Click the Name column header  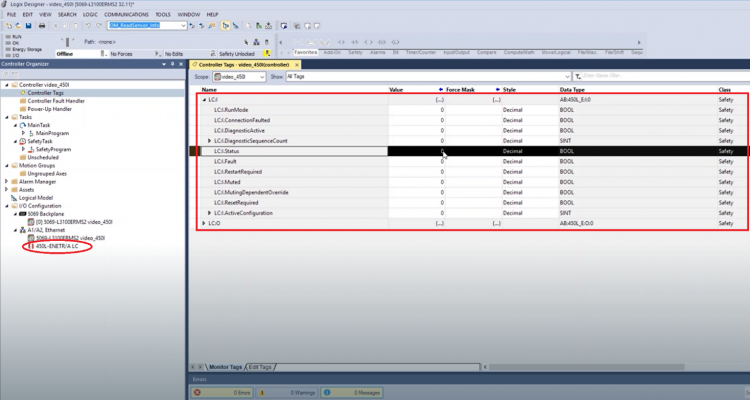pos(209,89)
